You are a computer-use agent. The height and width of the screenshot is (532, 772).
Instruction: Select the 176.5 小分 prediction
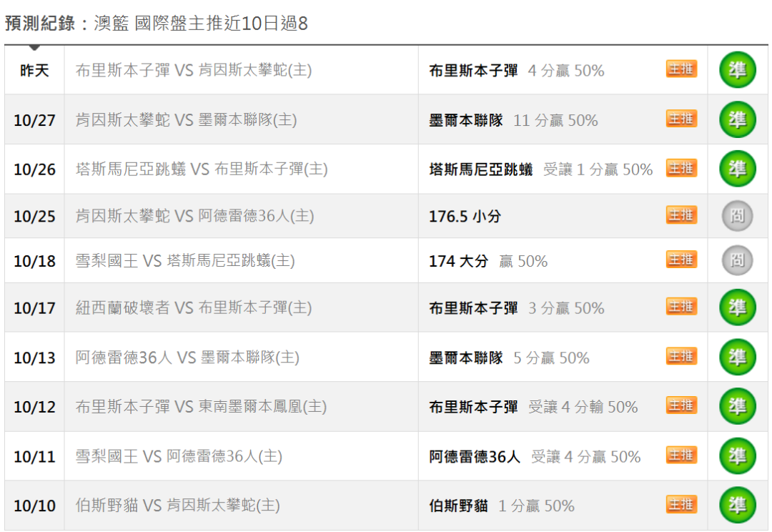(x=465, y=216)
